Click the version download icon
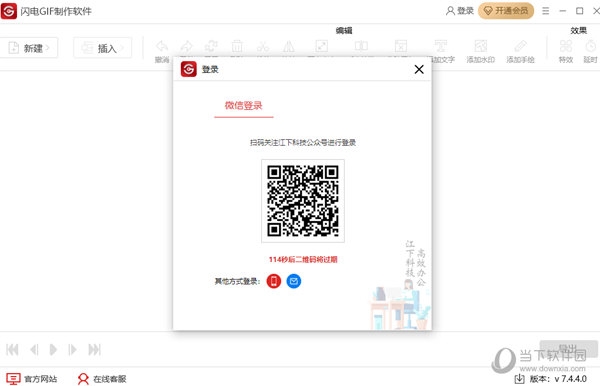The width and height of the screenshot is (600, 386). pyautogui.click(x=519, y=379)
